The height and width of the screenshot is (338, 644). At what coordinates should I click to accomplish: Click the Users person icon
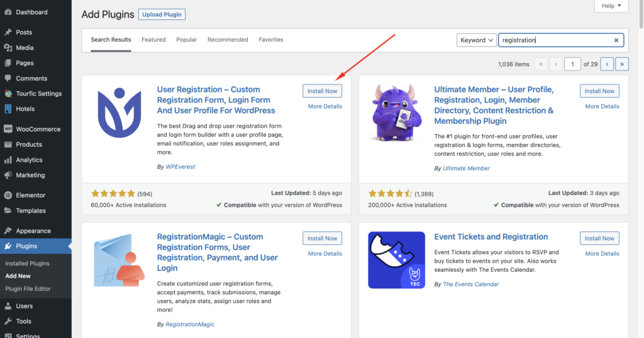(8, 306)
